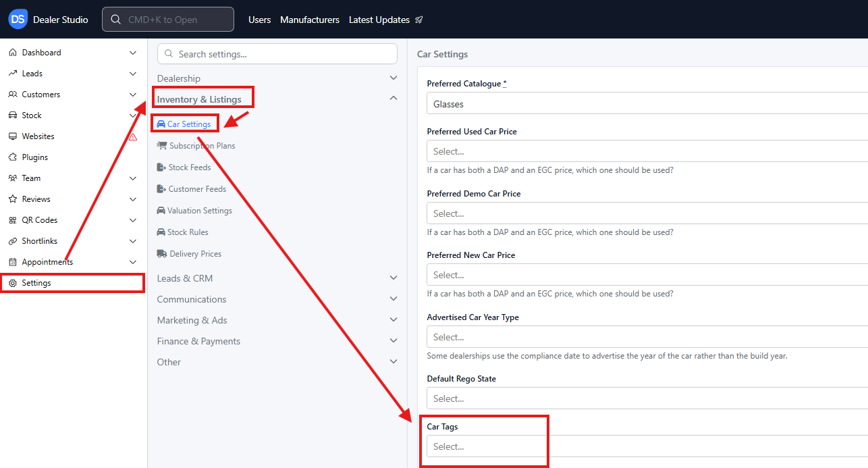Click the Dealer Studio DS logo icon
Image resolution: width=868 pixels, height=468 pixels.
tap(18, 20)
